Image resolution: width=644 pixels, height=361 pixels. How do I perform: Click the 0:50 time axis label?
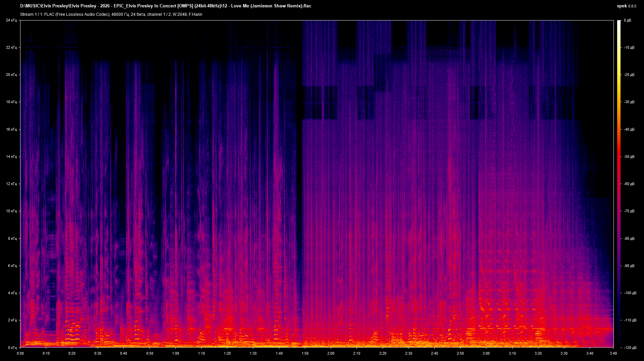[150, 353]
